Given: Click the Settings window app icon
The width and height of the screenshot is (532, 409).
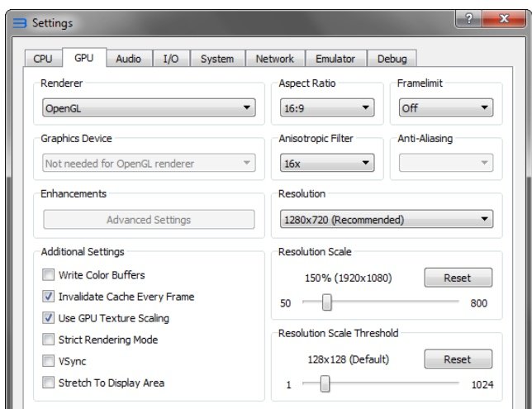Looking at the screenshot, I should 19,23.
